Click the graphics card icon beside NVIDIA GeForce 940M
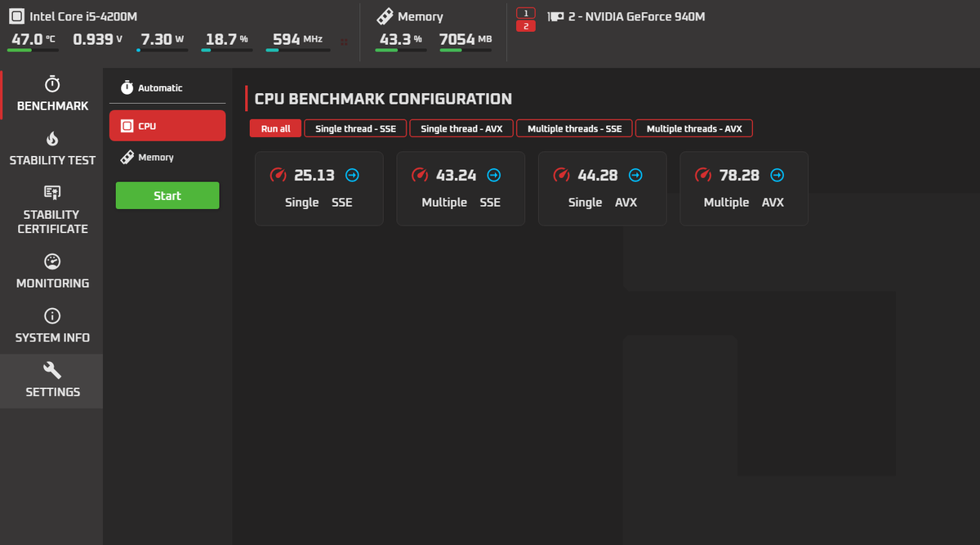 [x=556, y=16]
